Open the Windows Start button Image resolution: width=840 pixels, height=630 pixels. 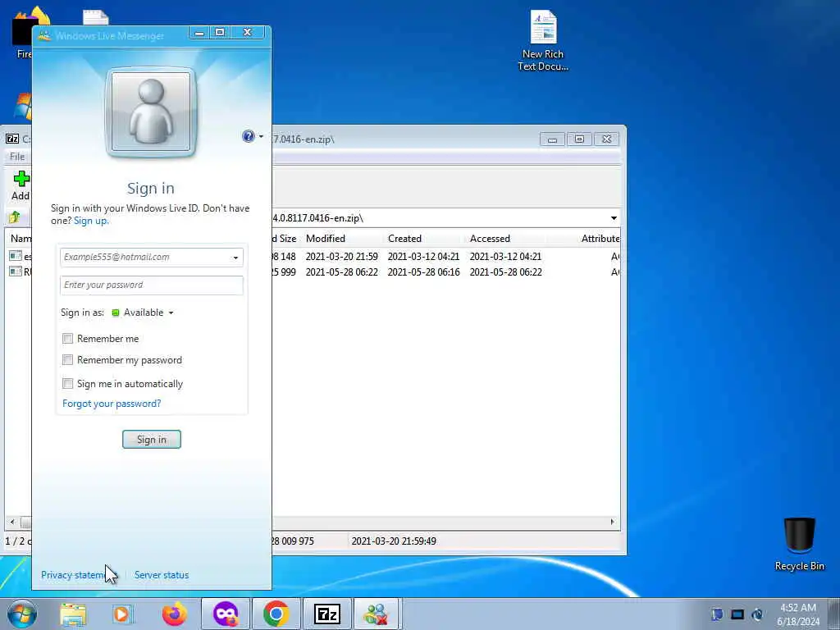pyautogui.click(x=22, y=614)
